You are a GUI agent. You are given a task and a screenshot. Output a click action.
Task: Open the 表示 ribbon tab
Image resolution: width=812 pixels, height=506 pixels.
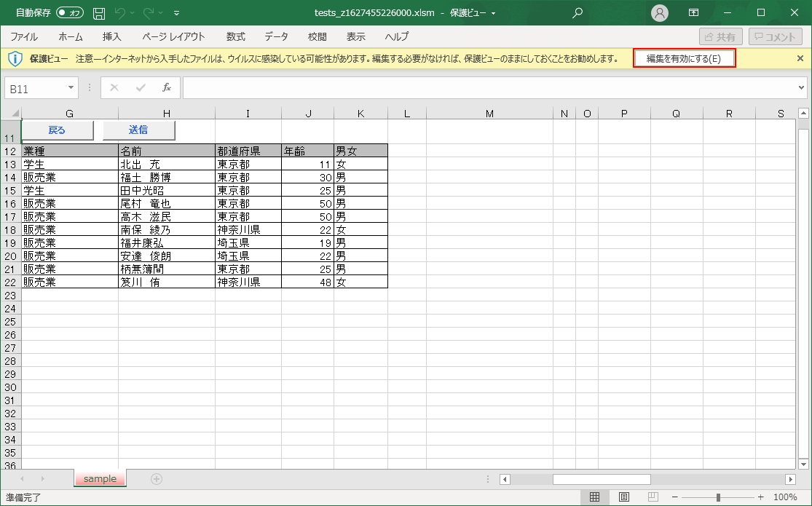(x=356, y=37)
